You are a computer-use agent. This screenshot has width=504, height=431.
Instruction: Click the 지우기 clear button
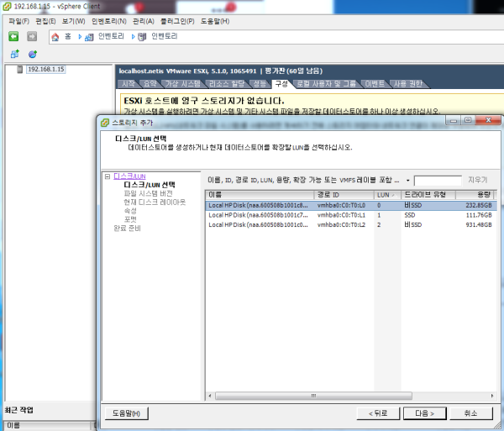(478, 180)
